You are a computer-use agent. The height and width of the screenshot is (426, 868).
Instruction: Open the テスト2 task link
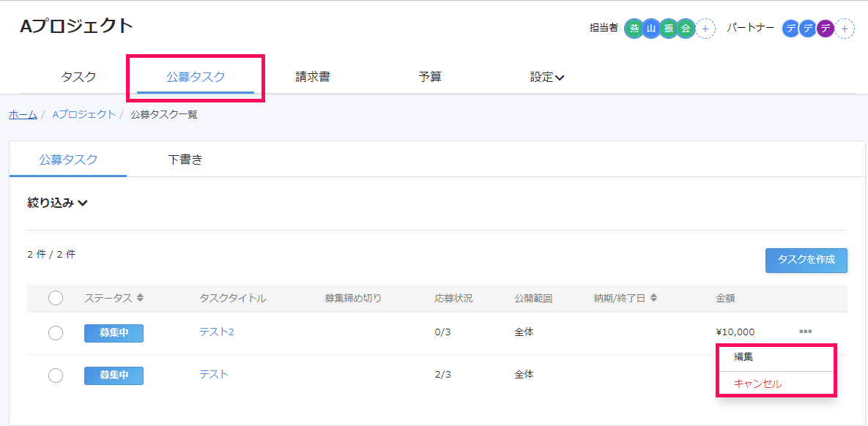216,332
